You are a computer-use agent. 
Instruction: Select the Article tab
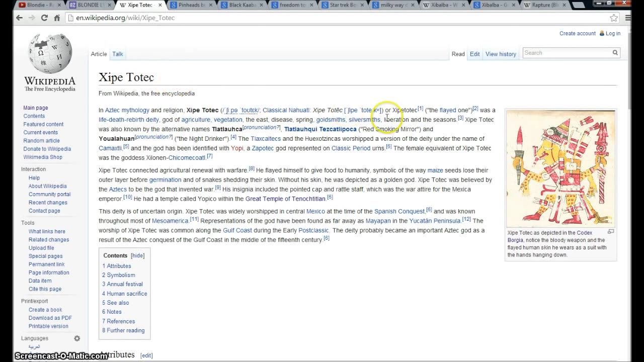(x=99, y=54)
